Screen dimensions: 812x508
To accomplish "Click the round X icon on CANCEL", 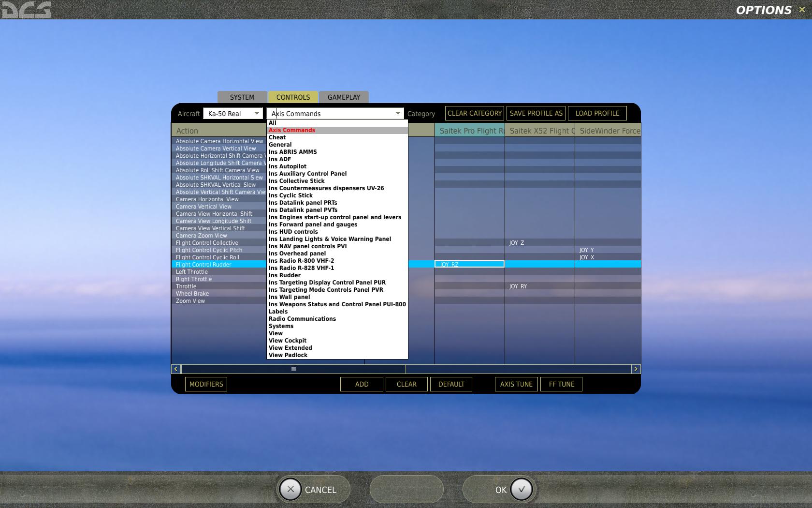I will [x=290, y=489].
